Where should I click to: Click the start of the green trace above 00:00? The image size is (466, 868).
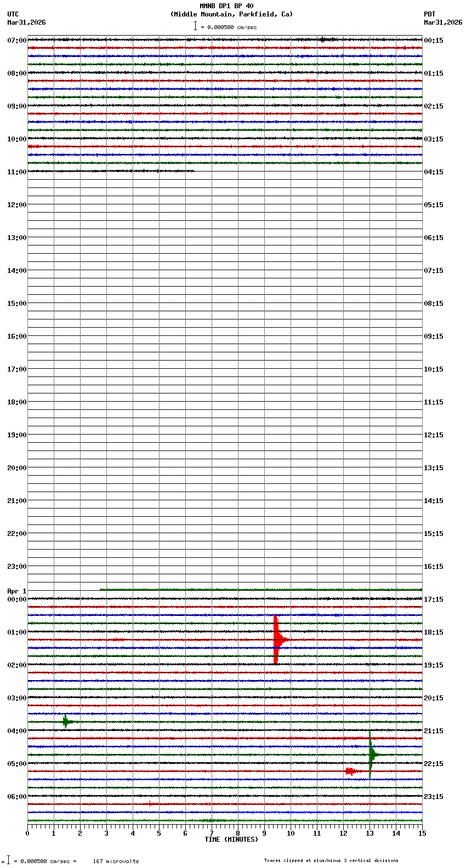click(x=101, y=590)
